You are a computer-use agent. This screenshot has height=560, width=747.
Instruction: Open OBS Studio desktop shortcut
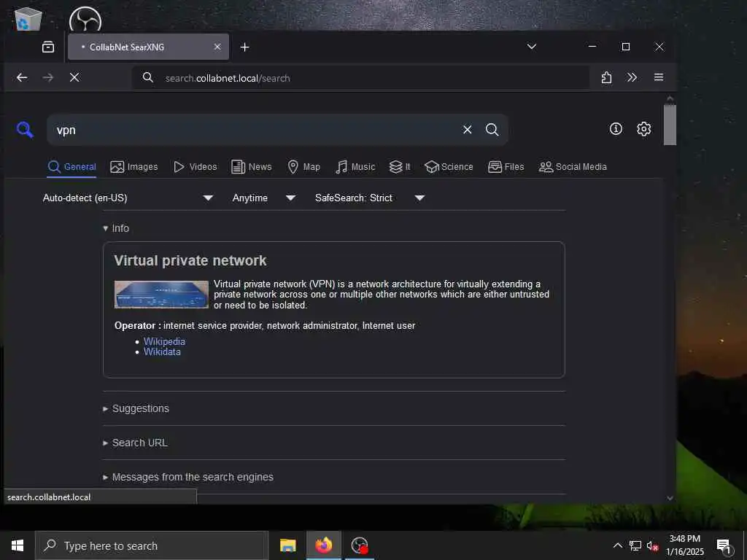[x=85, y=19]
